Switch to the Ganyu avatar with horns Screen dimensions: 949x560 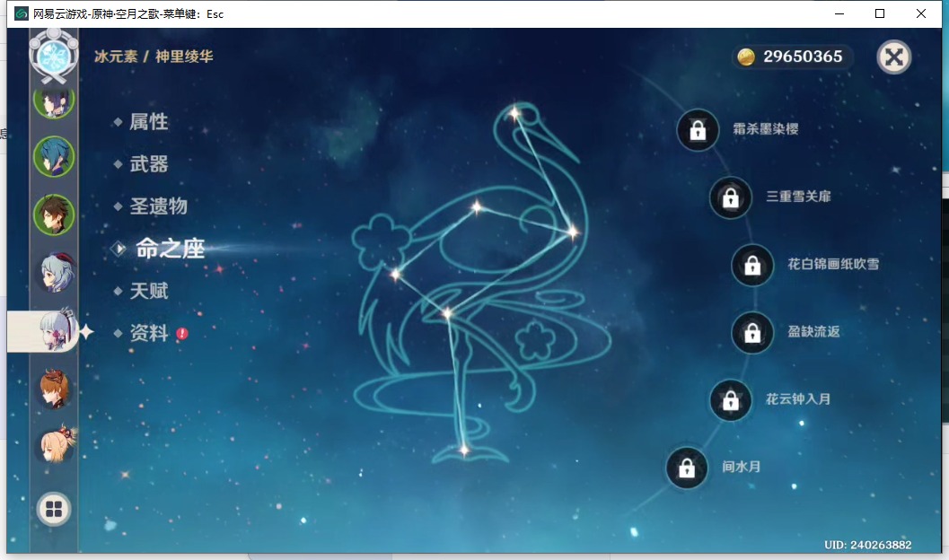tap(54, 273)
